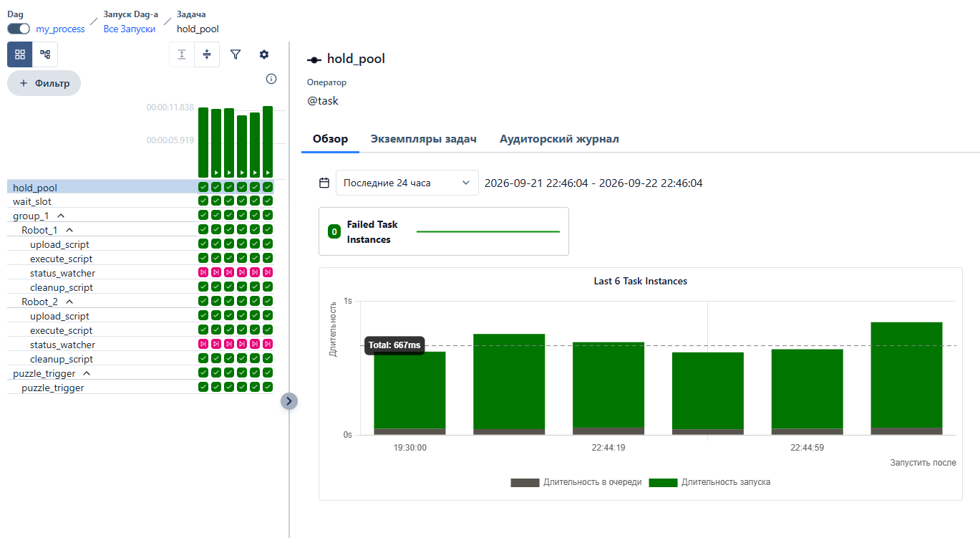The height and width of the screenshot is (538, 980).
Task: Toggle 'Длительность в очереди' legend series
Action: (576, 482)
